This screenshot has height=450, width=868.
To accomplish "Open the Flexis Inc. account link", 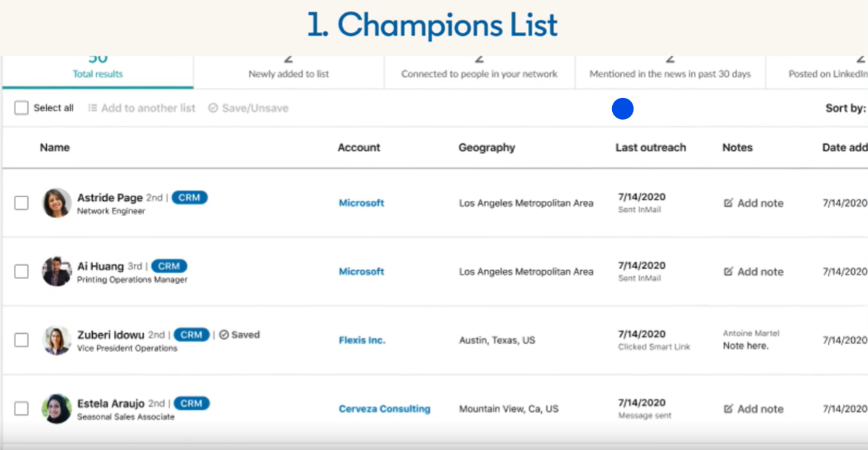I will pos(362,340).
